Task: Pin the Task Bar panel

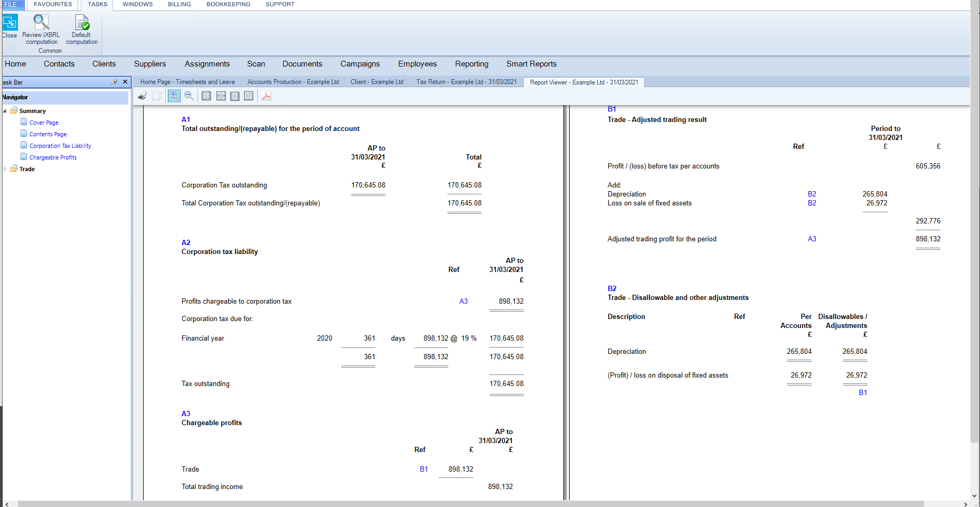Action: [114, 82]
